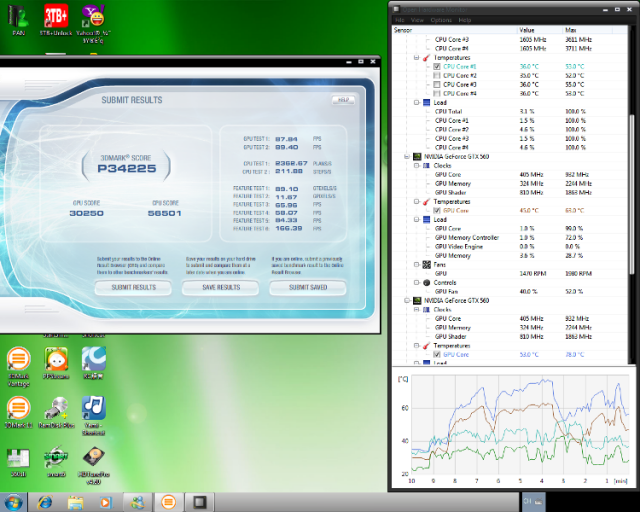Image resolution: width=640 pixels, height=512 pixels.
Task: Click the 30250 GPU score value
Action: pyautogui.click(x=87, y=213)
